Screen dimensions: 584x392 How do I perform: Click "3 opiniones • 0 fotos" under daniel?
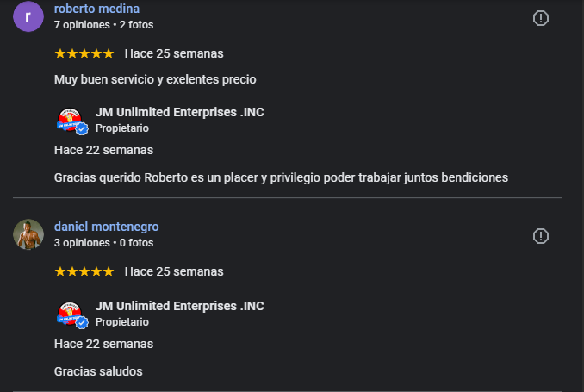click(103, 243)
